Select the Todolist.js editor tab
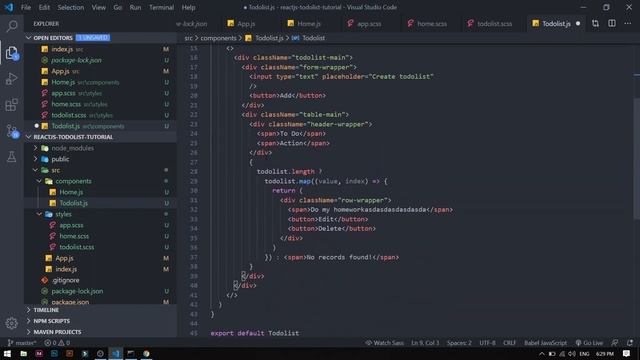The image size is (640, 360). pos(556,24)
